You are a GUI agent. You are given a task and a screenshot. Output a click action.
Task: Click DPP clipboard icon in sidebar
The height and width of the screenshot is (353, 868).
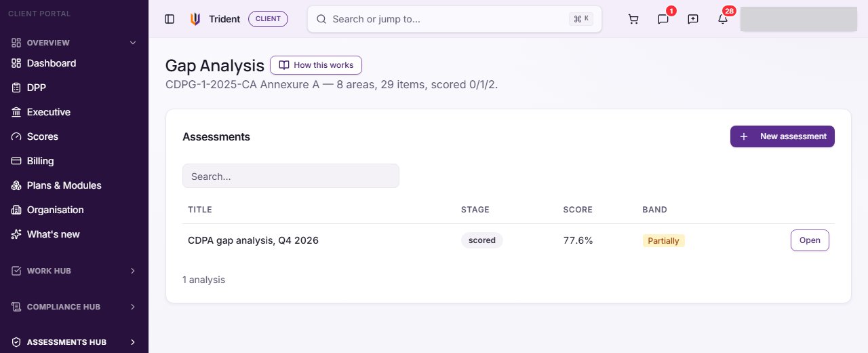click(x=16, y=88)
